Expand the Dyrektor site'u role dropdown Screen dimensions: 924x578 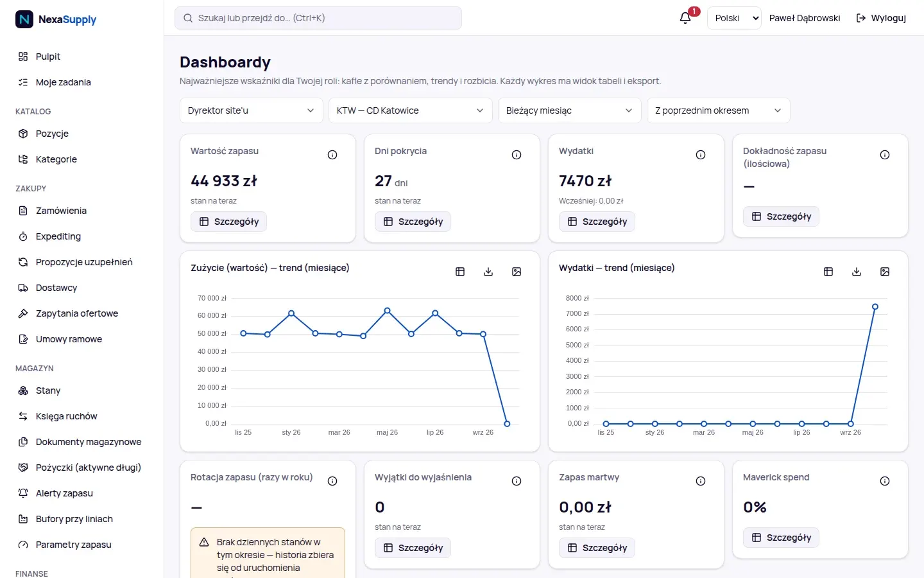(252, 110)
